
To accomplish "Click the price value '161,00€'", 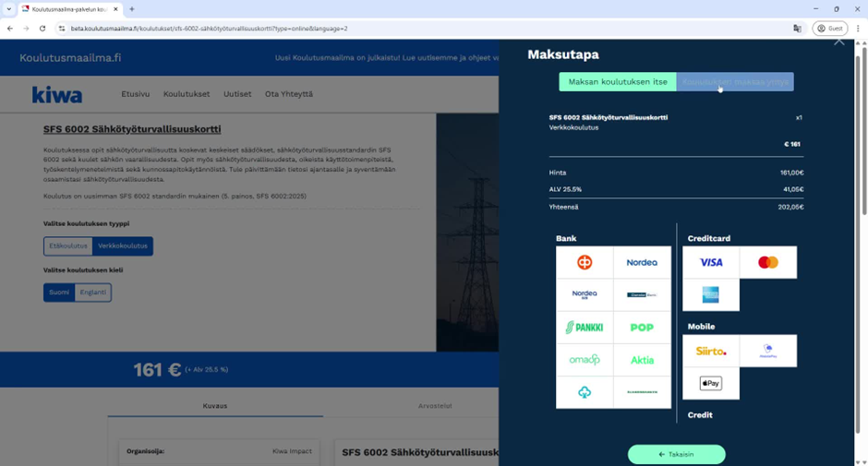I will (792, 173).
